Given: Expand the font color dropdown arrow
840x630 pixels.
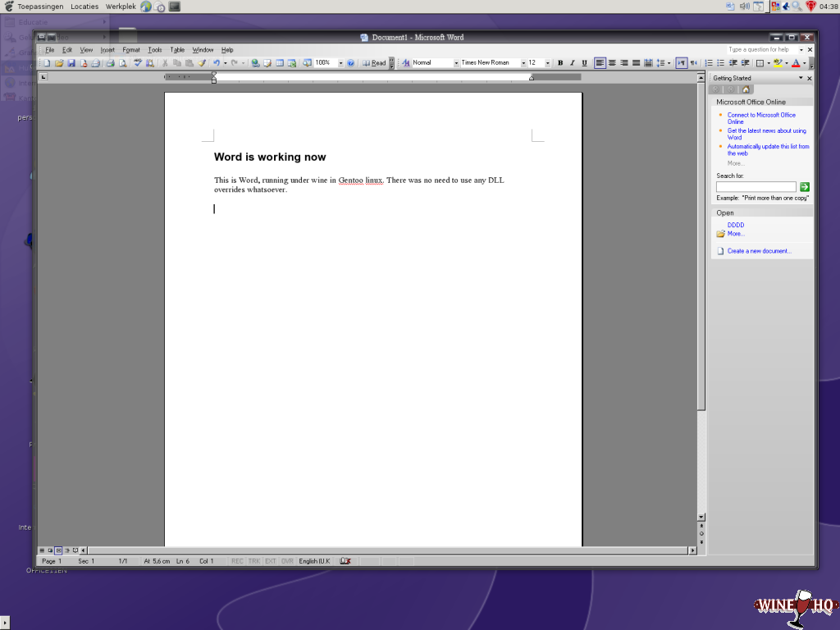Looking at the screenshot, I should pyautogui.click(x=805, y=63).
